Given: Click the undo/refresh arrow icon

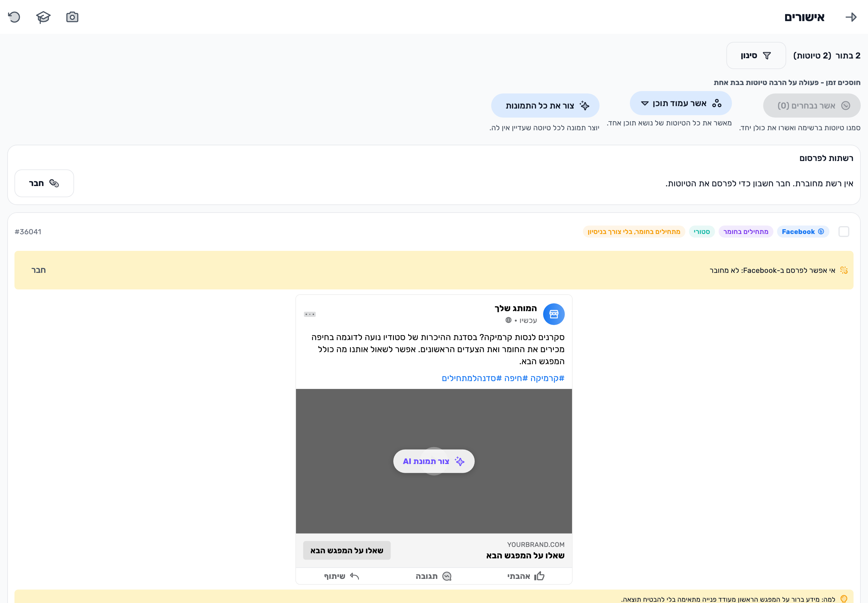Looking at the screenshot, I should (x=14, y=17).
